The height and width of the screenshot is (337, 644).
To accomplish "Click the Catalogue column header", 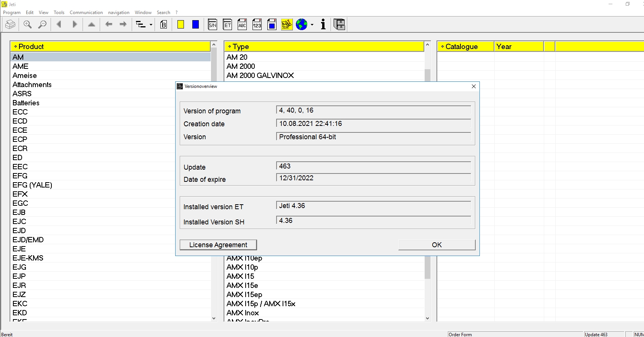I will [465, 46].
